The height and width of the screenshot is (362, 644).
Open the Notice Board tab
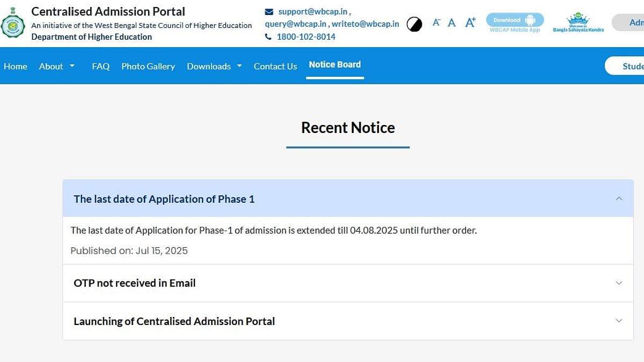click(335, 64)
